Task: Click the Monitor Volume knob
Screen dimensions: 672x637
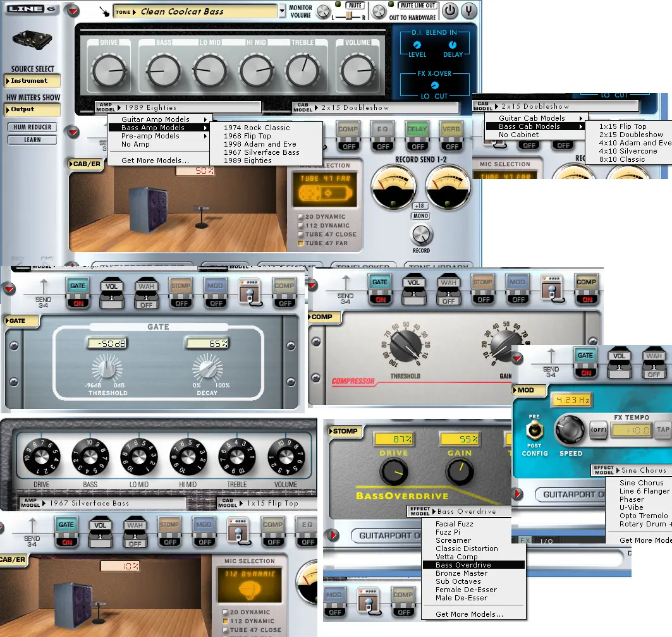Action: click(324, 11)
